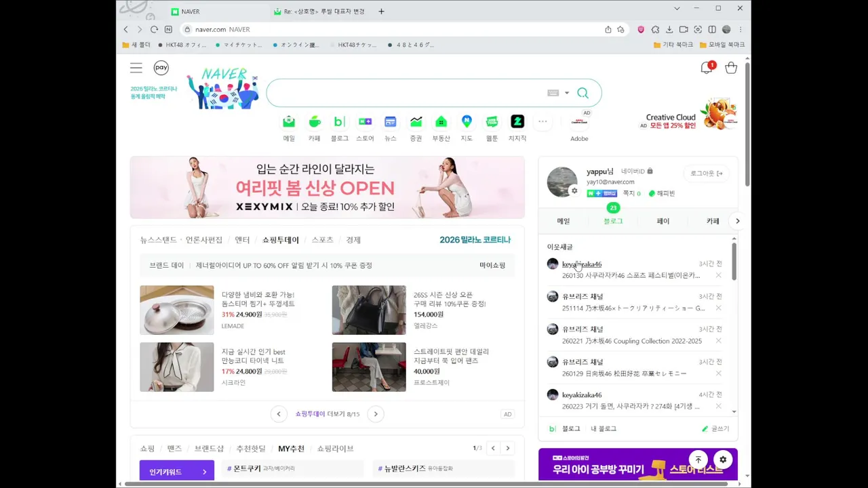Switch to the 메일 profile tab
This screenshot has width=868, height=488.
pos(564,221)
